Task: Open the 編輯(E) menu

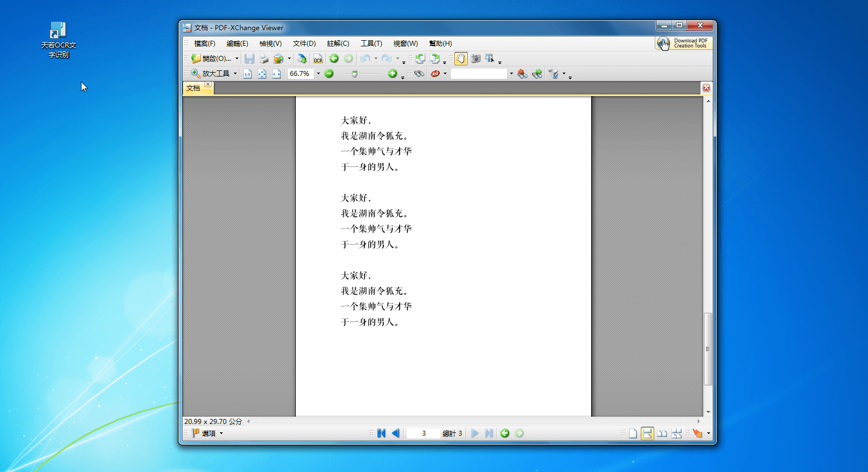Action: pyautogui.click(x=237, y=44)
